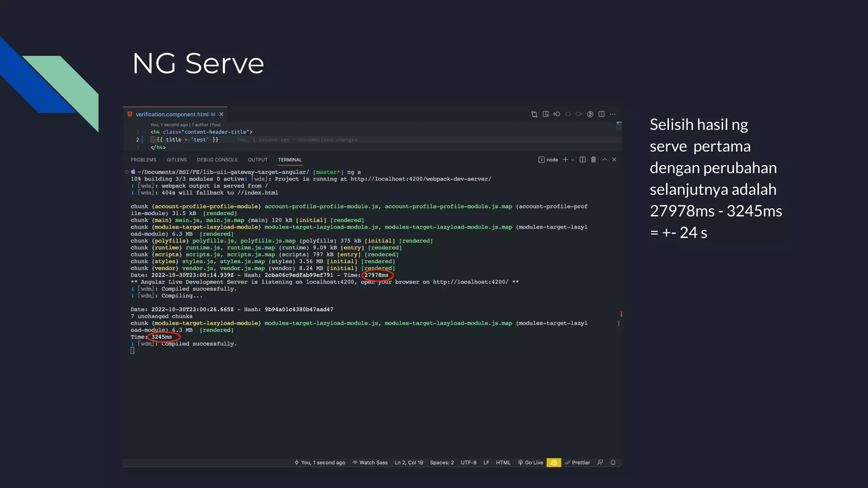Viewport: 868px width, 488px height.
Task: Change indentation via 'Spaces: 2'
Action: 442,463
